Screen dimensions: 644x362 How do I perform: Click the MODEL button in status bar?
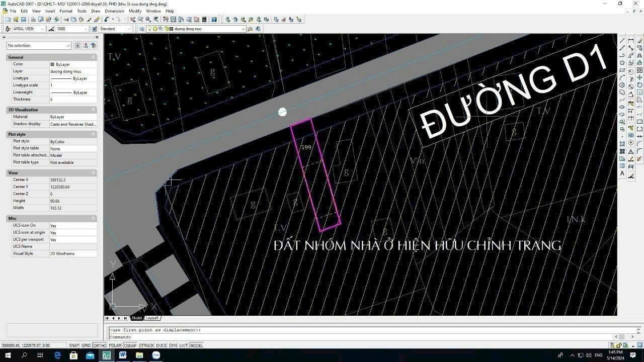pyautogui.click(x=197, y=345)
